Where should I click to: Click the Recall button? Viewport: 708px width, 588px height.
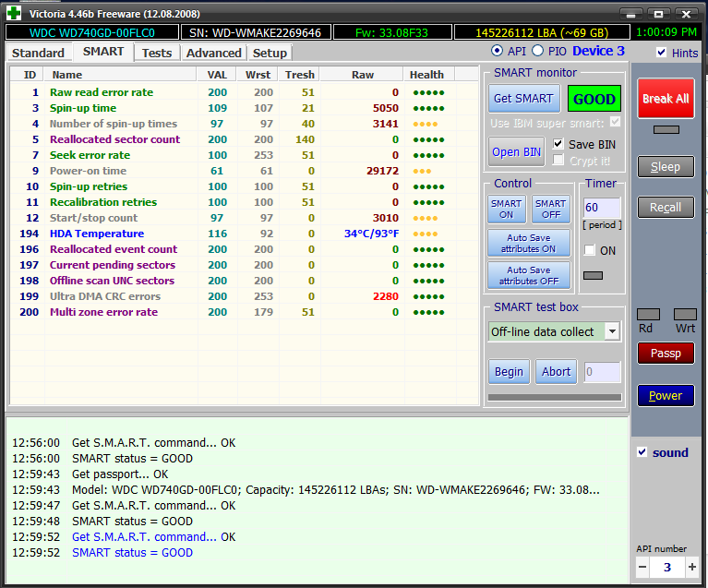tap(666, 208)
